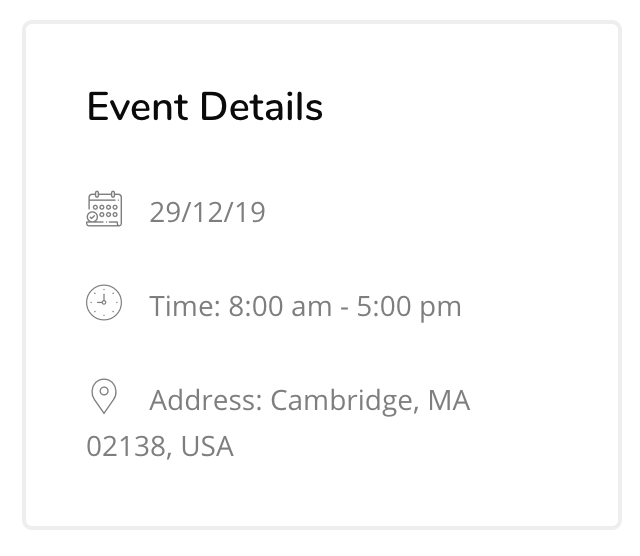The image size is (640, 556).
Task: Click the circle inside the map pin icon
Action: 104,391
